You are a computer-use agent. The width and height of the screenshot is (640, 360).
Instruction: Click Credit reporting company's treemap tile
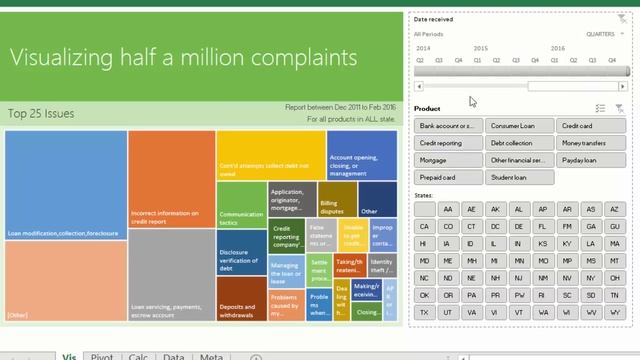(x=287, y=236)
